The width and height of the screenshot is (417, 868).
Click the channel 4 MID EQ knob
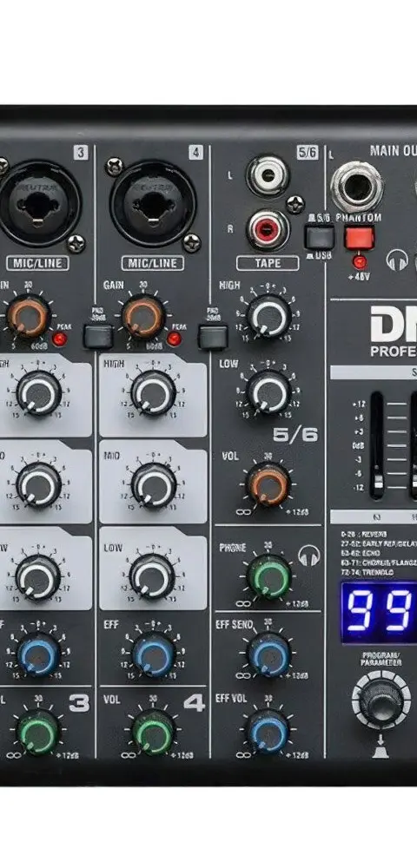154,485
